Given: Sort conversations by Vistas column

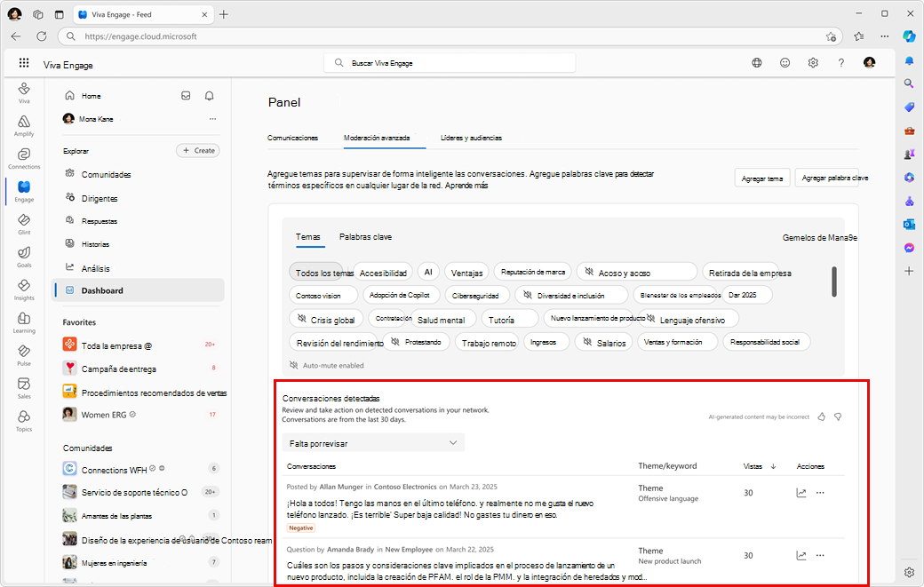Looking at the screenshot, I should tap(759, 466).
